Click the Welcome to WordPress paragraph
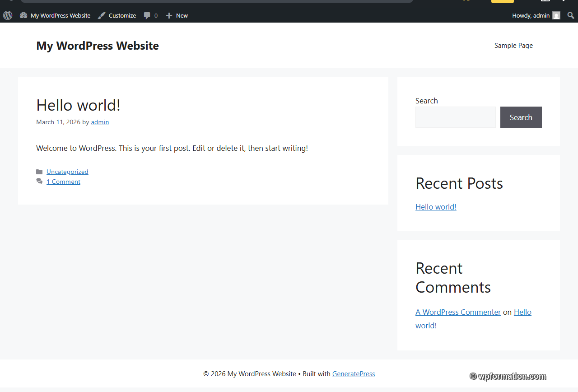Image resolution: width=578 pixels, height=392 pixels. (x=172, y=148)
